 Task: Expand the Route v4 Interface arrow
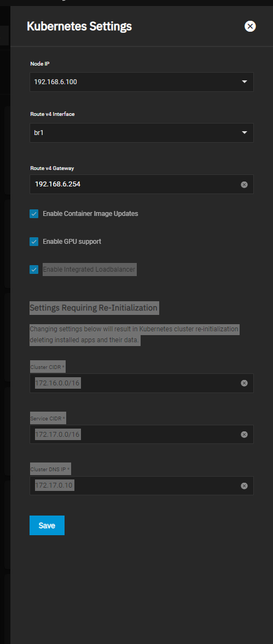245,133
